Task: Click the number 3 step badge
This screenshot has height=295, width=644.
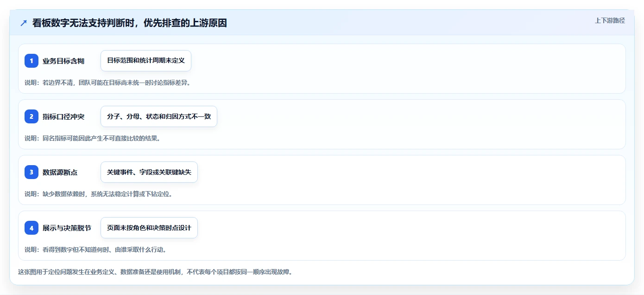Action: 32,172
